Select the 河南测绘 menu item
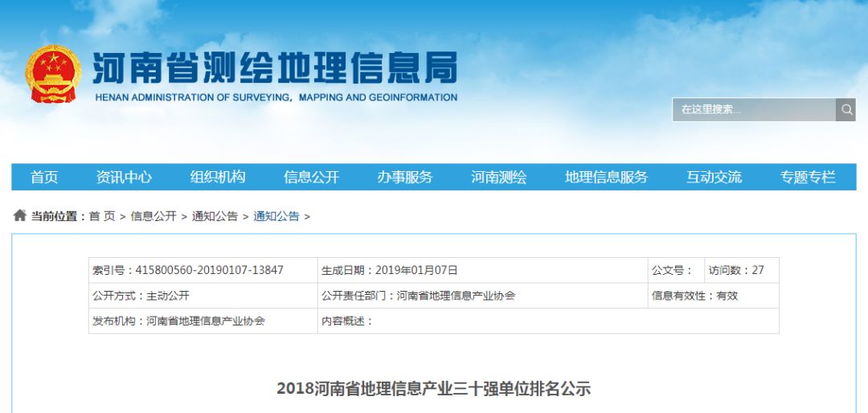This screenshot has height=413, width=868. [499, 177]
